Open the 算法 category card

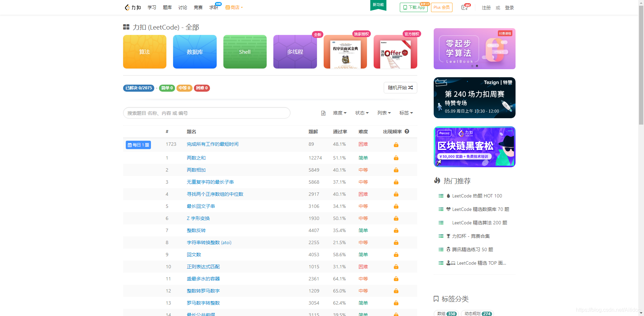(145, 52)
